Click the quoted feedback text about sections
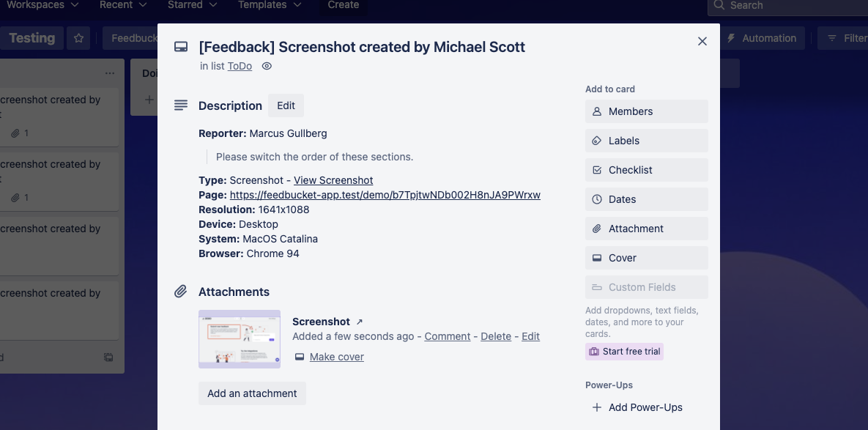Screen dimensions: 868x430 [314, 157]
